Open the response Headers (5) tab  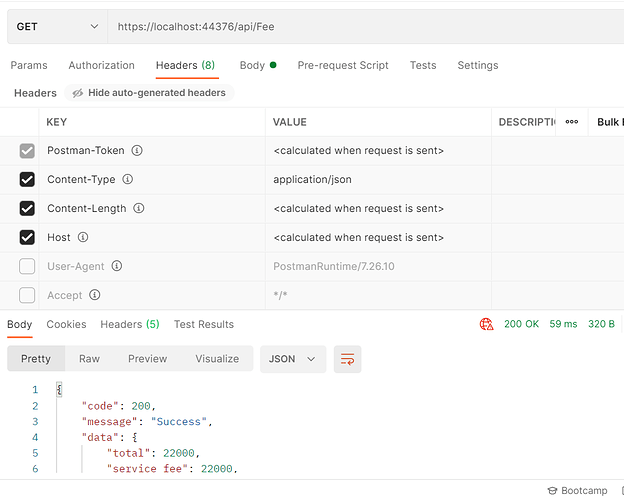pos(130,324)
